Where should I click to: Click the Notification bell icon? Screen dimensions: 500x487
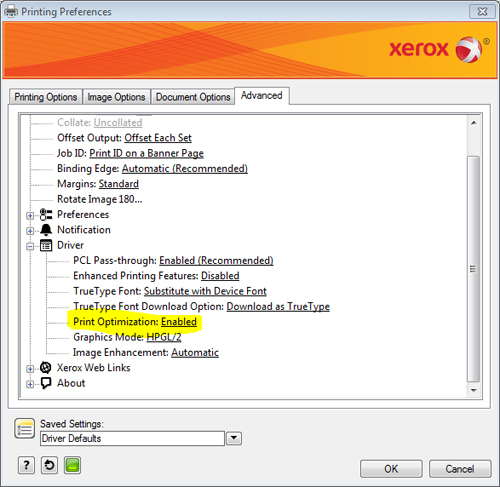click(x=46, y=230)
